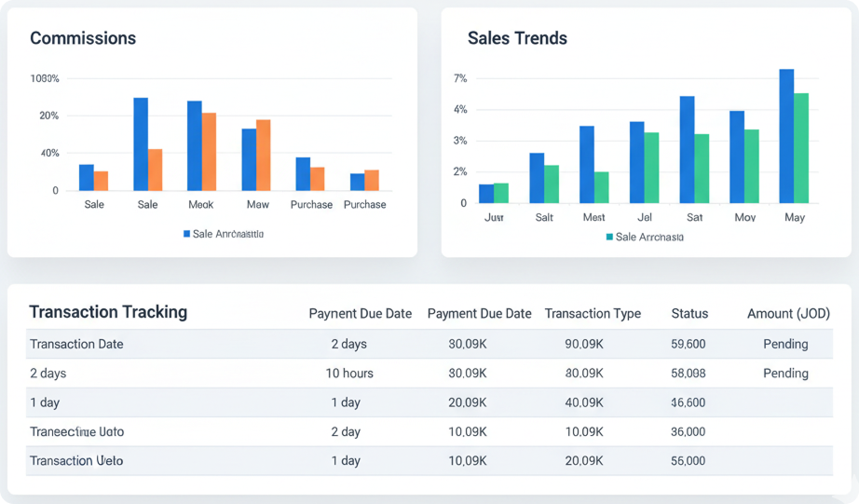Toggle the blue legend swatch under Commissions chart
This screenshot has width=859, height=504.
(x=186, y=234)
